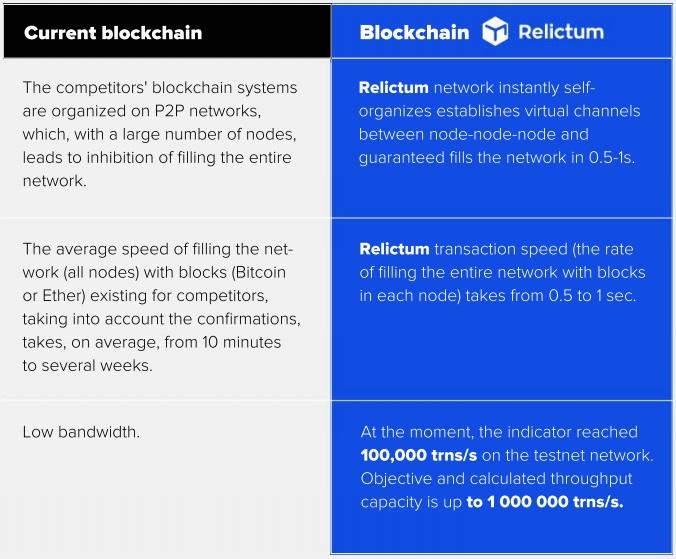
Task: Click the 'Current blockchain' column header
Action: tap(113, 33)
